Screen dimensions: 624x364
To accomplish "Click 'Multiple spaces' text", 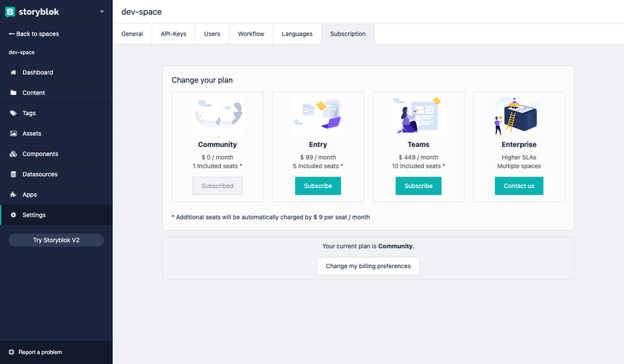I will tap(519, 166).
